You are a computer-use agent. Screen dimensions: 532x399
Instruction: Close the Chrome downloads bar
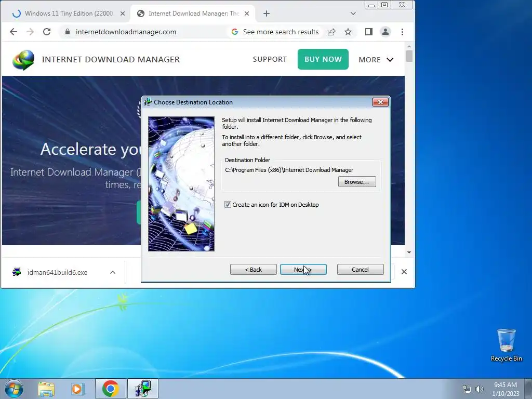coord(404,271)
